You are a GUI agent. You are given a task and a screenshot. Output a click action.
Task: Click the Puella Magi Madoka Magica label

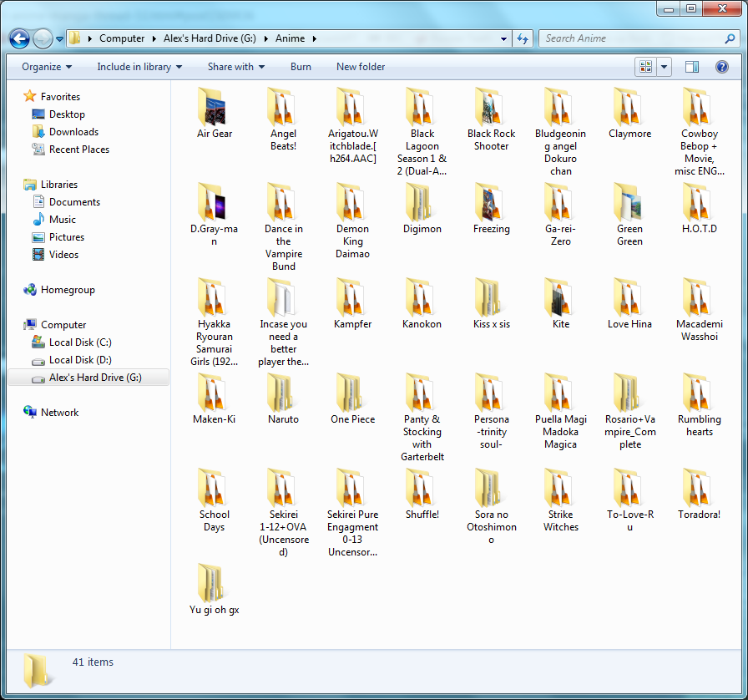tap(560, 432)
